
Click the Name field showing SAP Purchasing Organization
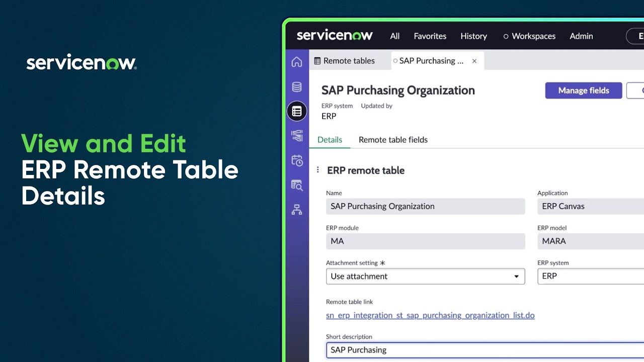425,206
